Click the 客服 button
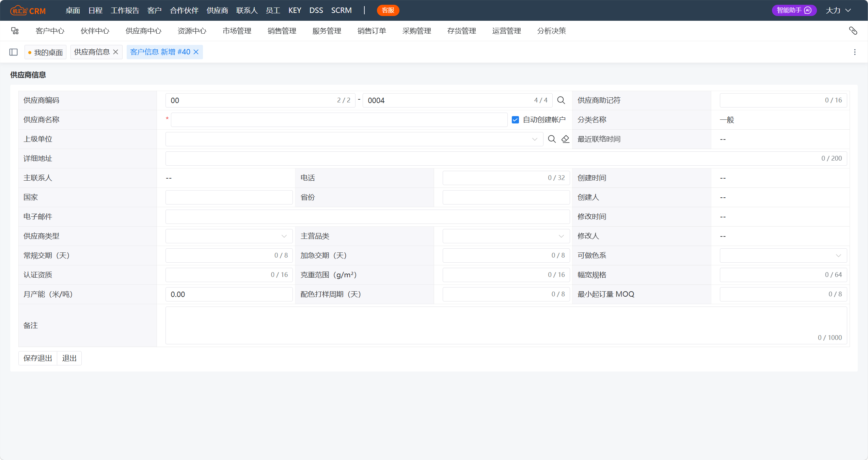This screenshot has width=868, height=460. [x=388, y=10]
